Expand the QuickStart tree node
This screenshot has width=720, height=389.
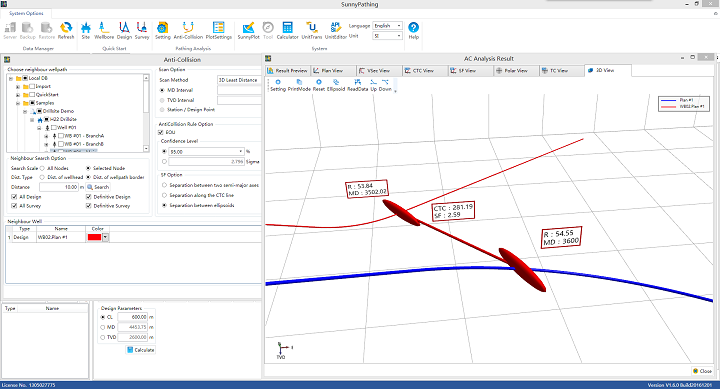[x=18, y=95]
